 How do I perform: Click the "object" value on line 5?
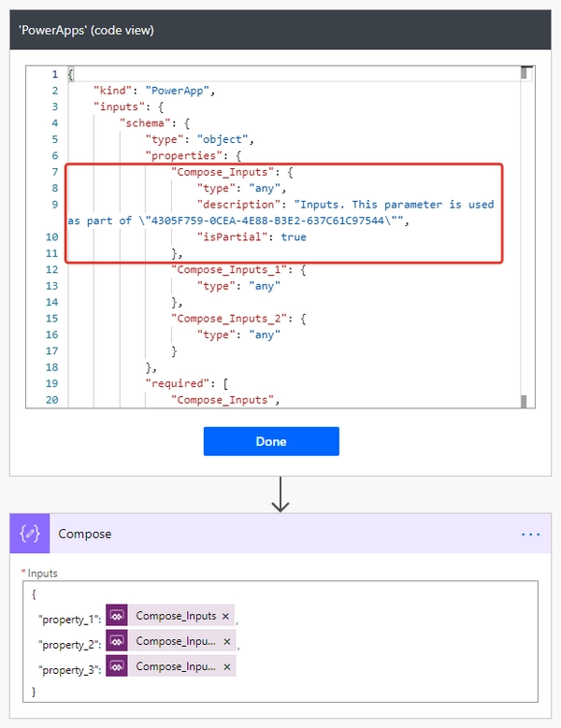(x=223, y=139)
